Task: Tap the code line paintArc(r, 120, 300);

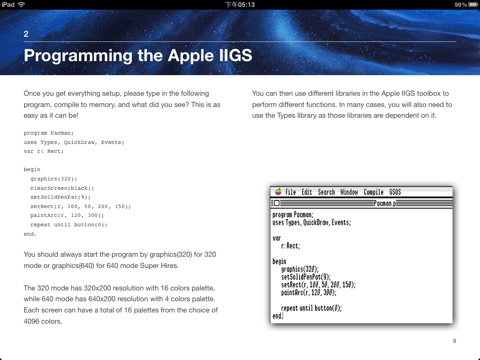Action: 67,215
